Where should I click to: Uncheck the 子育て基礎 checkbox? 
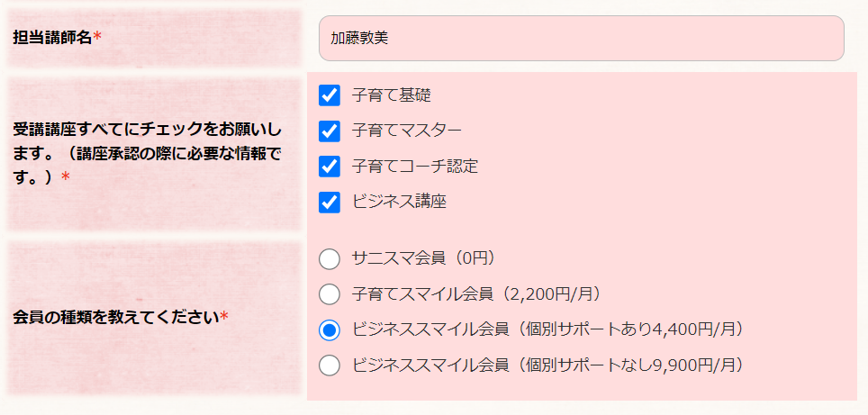pos(330,95)
